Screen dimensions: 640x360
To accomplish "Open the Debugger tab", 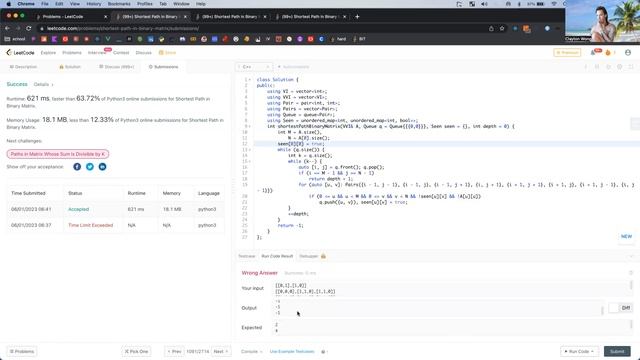I will pyautogui.click(x=312, y=256).
